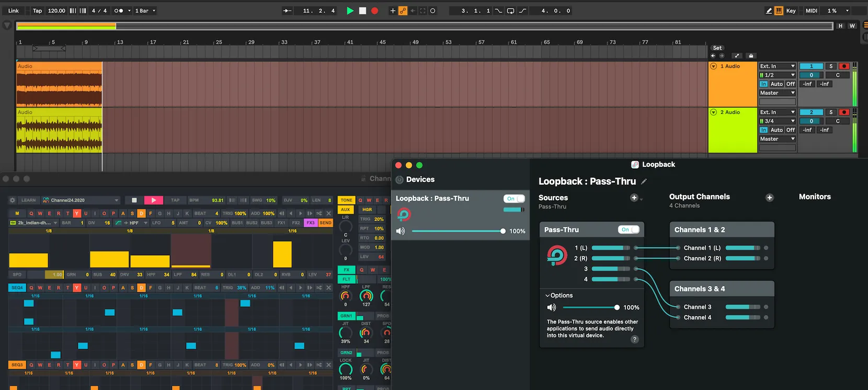
Task: Adjust the Pass-Thru Options volume slider
Action: point(591,307)
